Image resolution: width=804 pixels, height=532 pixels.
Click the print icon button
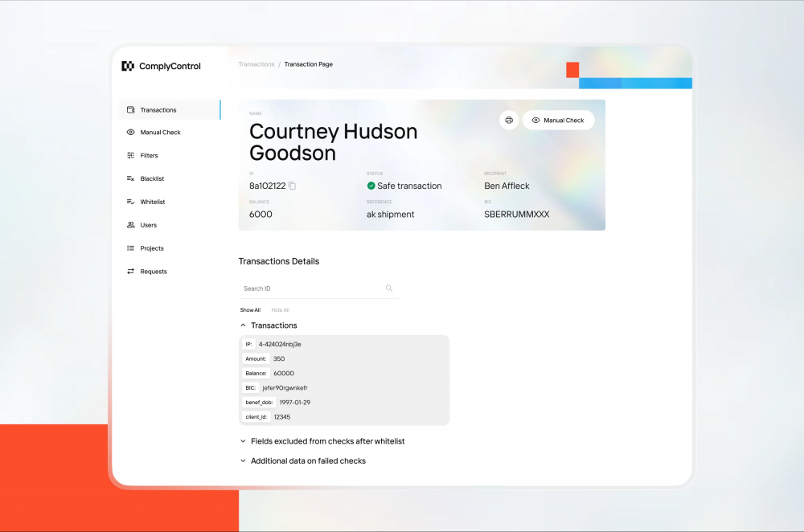click(x=508, y=121)
